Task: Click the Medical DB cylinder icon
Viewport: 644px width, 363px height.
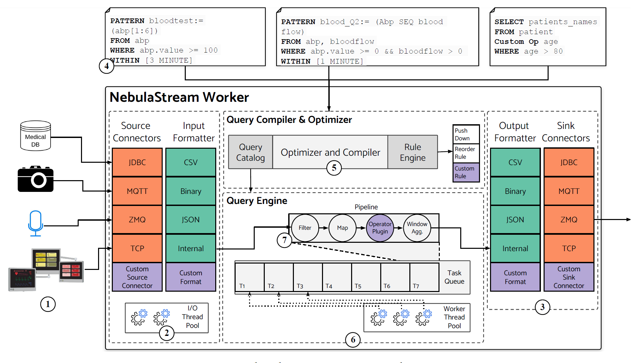Action: tap(35, 136)
